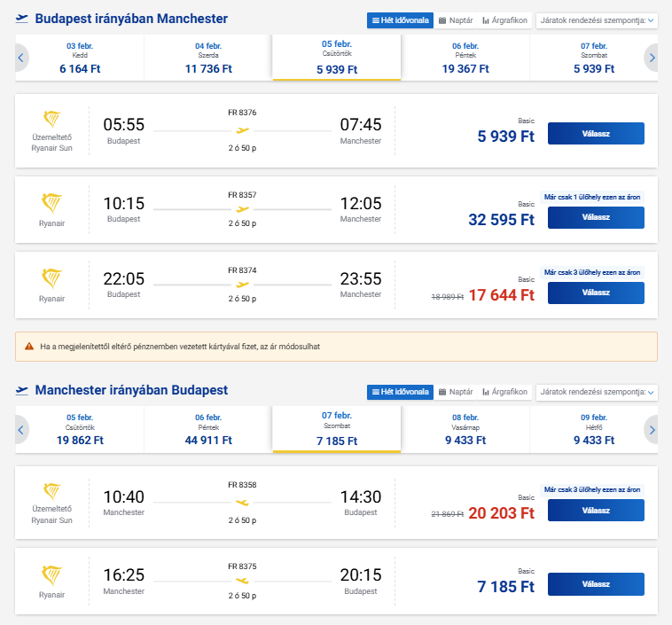
Task: Click the Ryanair harp logo for flight FR 8357
Action: pyautogui.click(x=52, y=203)
